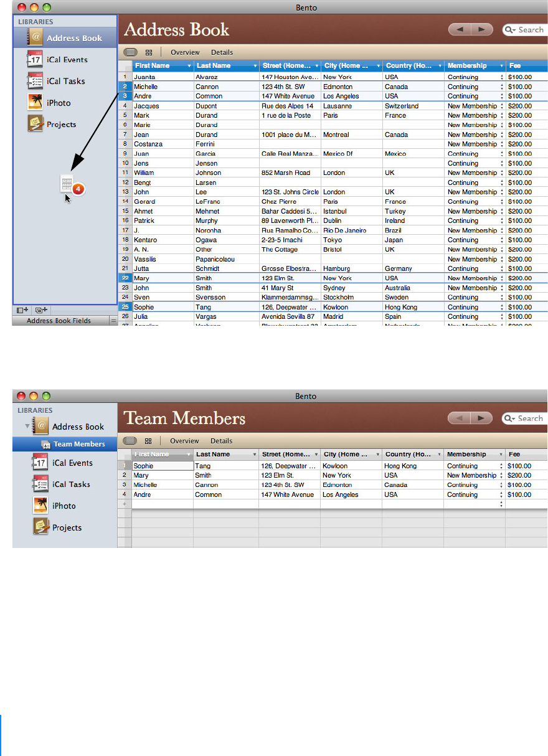Go forward with right arrow in Team Members window
The width and height of the screenshot is (548, 756).
click(481, 418)
